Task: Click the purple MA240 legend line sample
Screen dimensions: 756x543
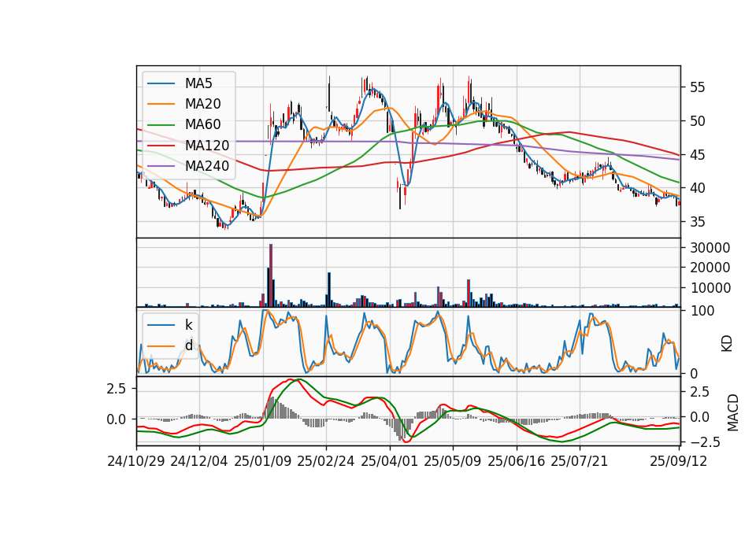Action: click(161, 166)
